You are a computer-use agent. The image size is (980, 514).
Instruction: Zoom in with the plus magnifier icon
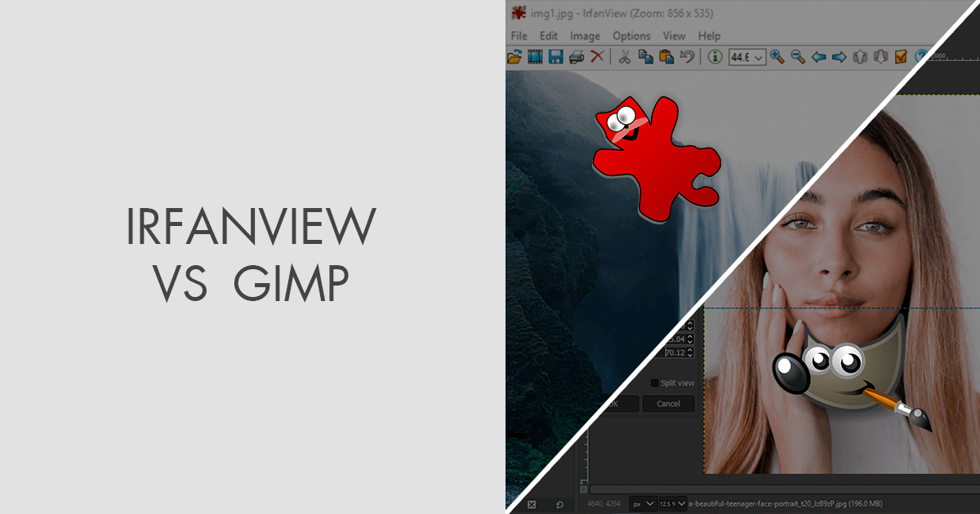coord(776,58)
